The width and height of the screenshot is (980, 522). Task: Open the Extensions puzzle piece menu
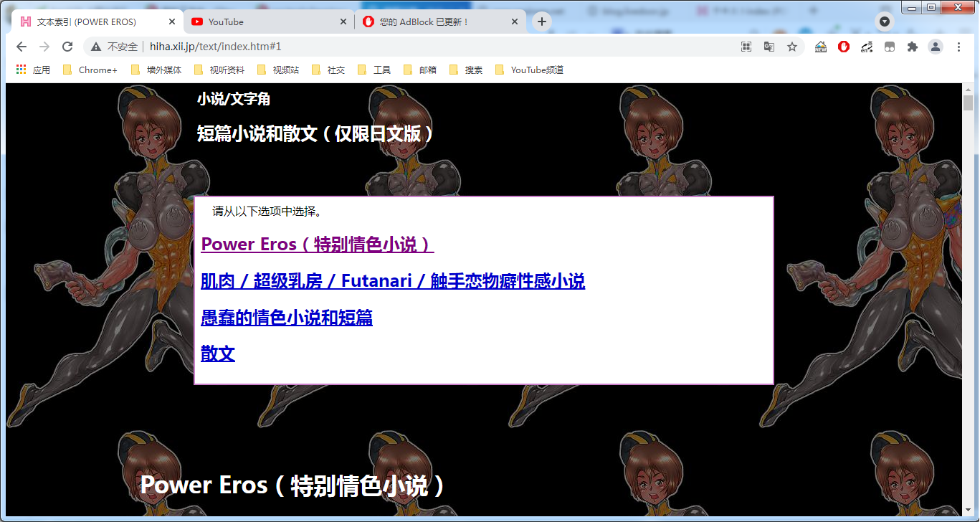point(913,47)
